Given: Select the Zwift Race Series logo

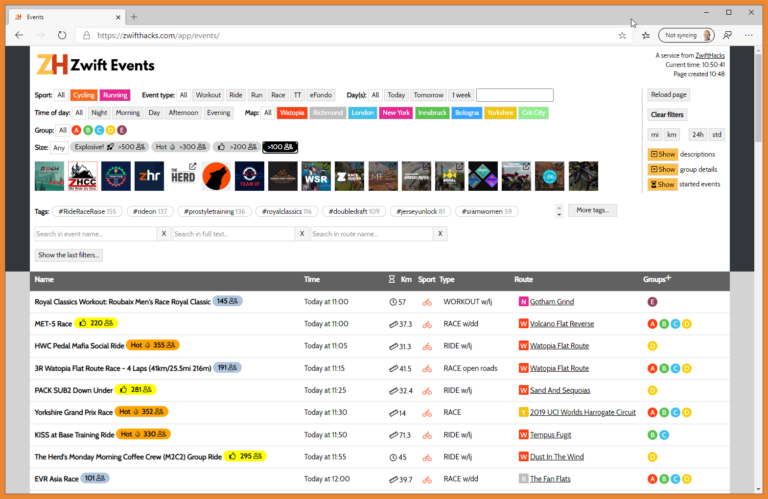Looking at the screenshot, I should point(349,176).
